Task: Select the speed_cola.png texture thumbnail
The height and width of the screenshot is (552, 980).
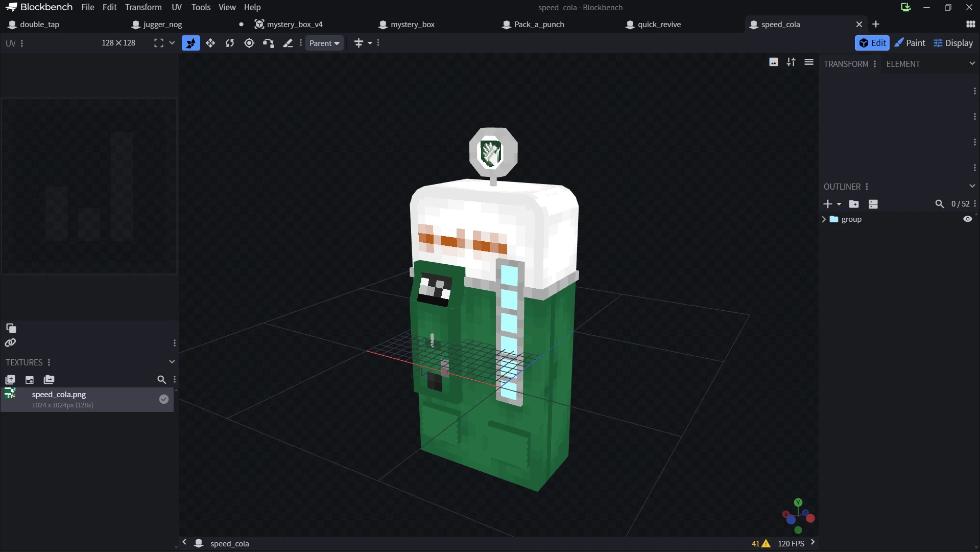Action: [x=11, y=394]
